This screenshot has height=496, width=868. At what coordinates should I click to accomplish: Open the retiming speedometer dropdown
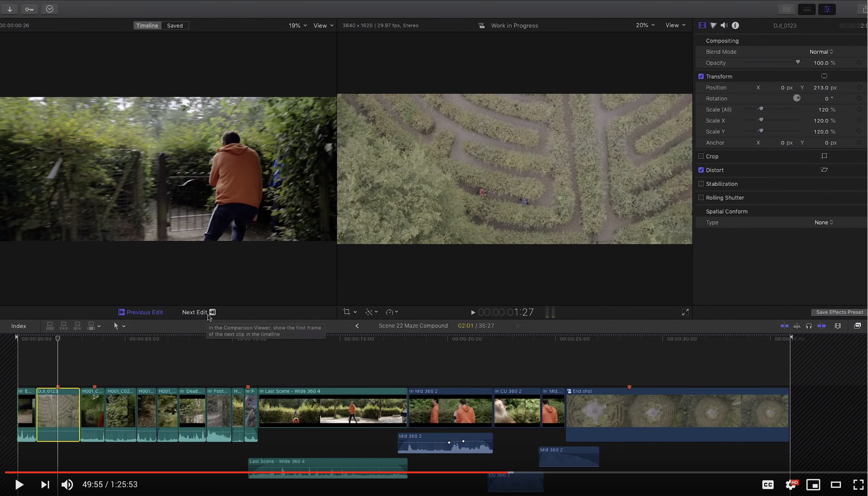(x=392, y=312)
